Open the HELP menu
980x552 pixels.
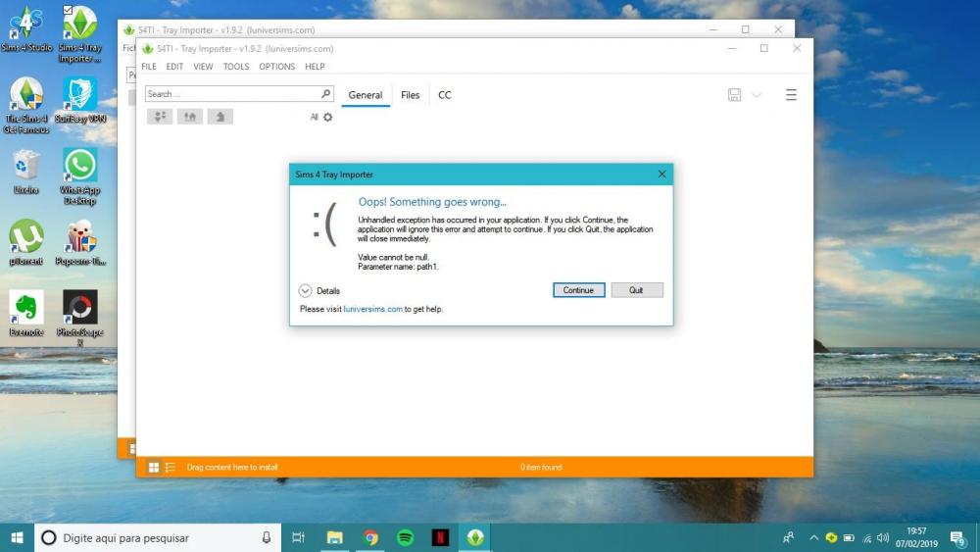(x=315, y=67)
